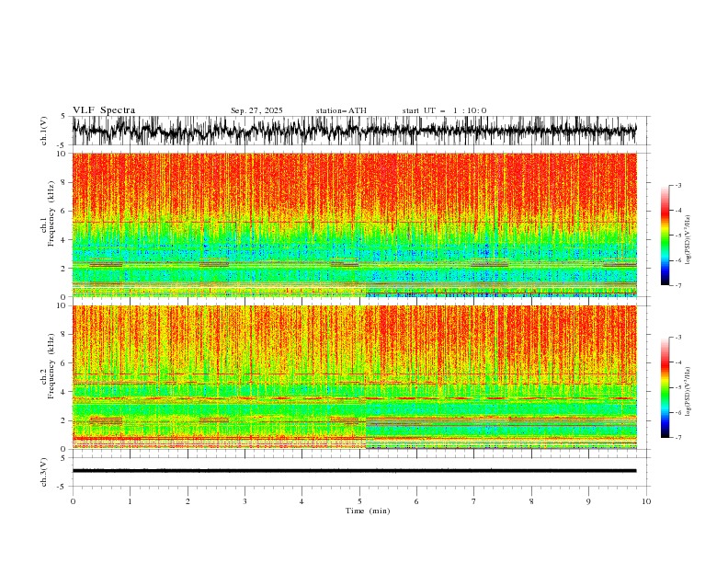Click time axis tick label "3"
Image resolution: width=728 pixels, height=563 pixels.
pos(245,501)
